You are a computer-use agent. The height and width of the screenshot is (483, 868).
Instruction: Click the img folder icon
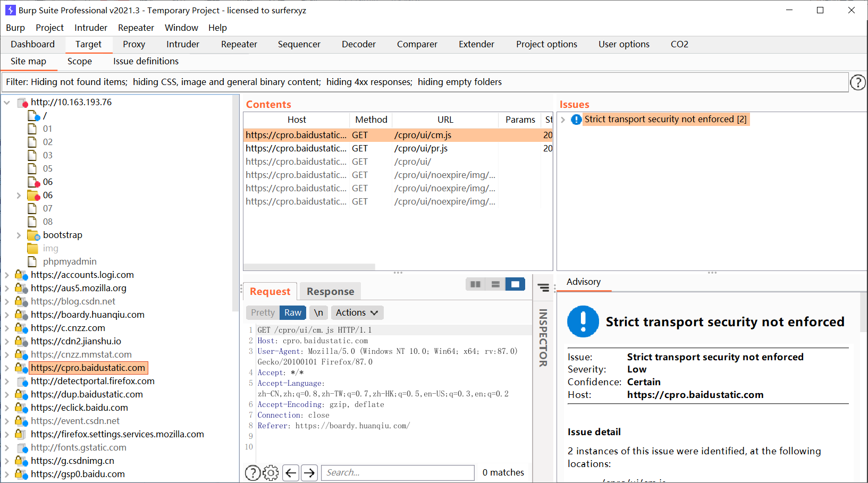point(32,248)
